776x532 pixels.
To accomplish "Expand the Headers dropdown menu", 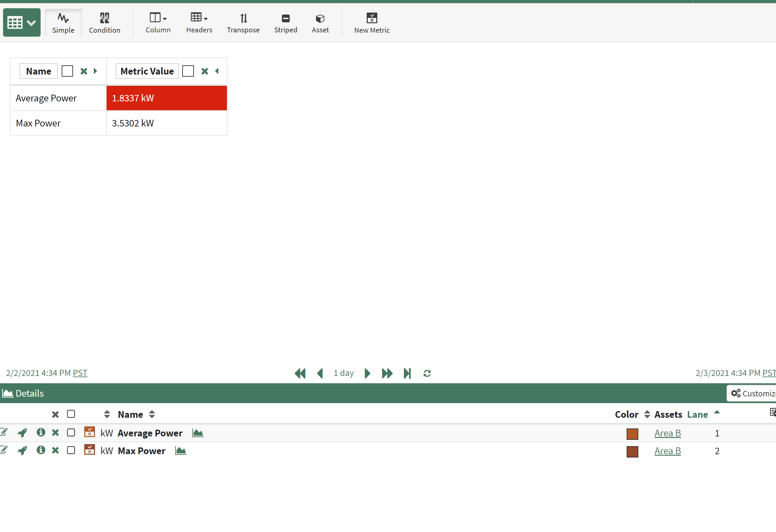I will coord(199,22).
